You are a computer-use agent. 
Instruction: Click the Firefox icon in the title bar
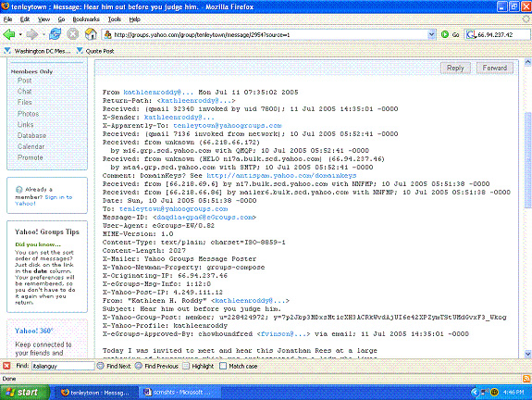[x=6, y=6]
